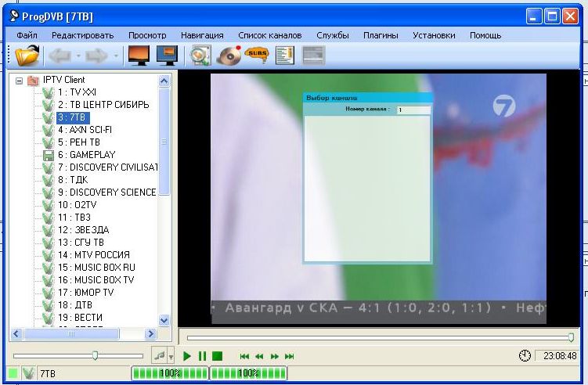
Task: Open the program guide info icon
Action: 285,56
